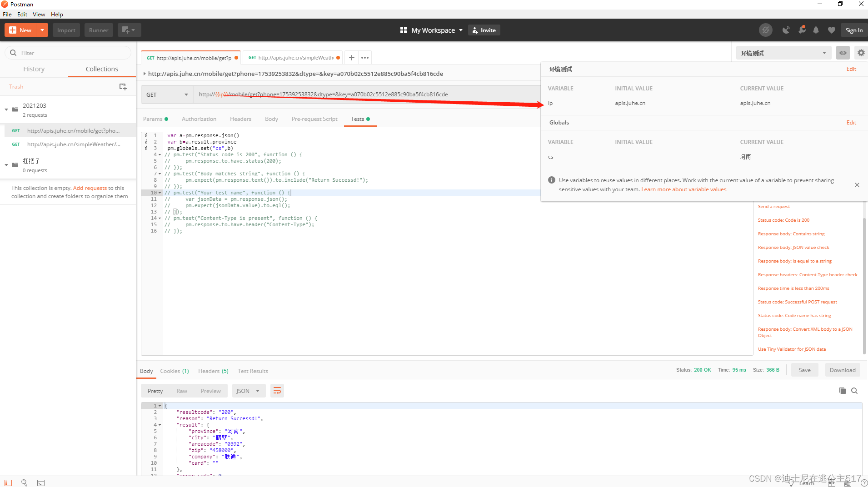This screenshot has width=868, height=487.
Task: Open JSON format dropdown in response
Action: 248,391
